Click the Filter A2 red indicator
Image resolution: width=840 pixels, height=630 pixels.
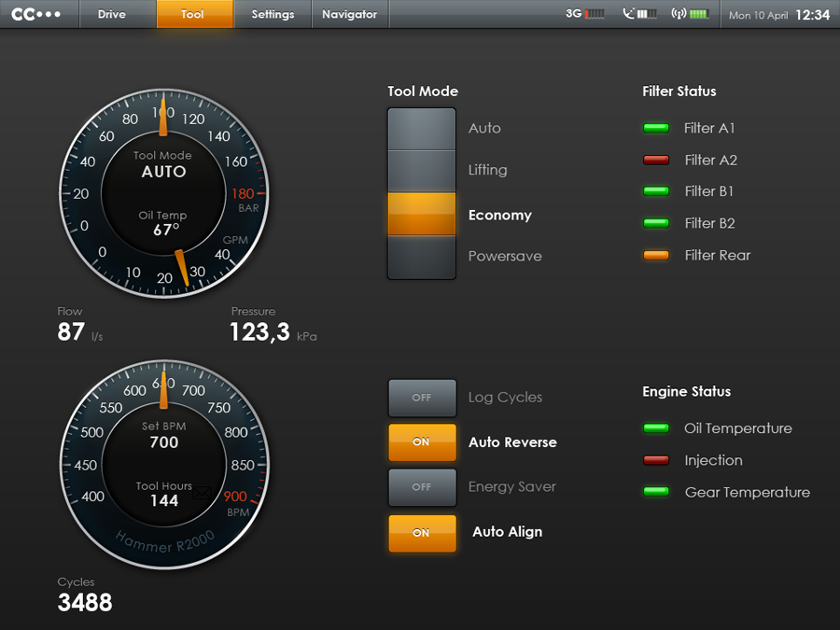tap(654, 160)
